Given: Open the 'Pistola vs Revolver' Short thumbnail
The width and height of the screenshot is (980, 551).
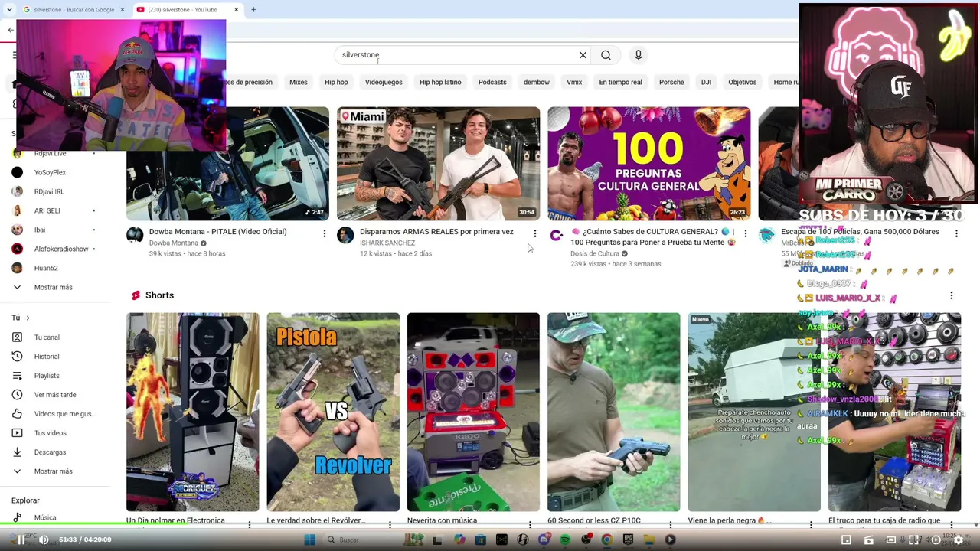Looking at the screenshot, I should pos(333,412).
